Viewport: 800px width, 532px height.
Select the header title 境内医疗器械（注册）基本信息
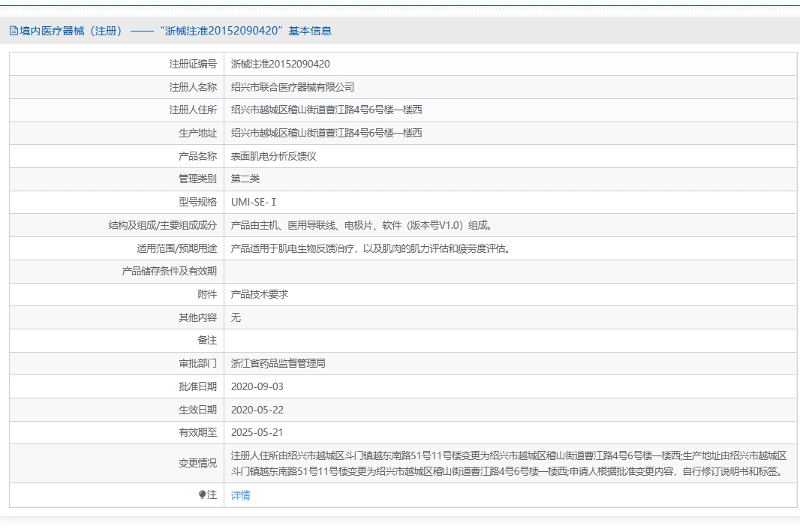pyautogui.click(x=176, y=31)
